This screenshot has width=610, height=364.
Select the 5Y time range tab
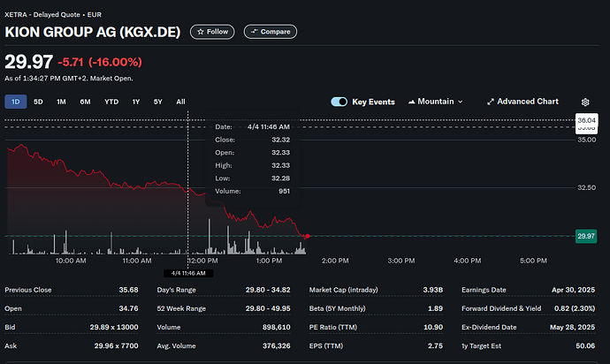pos(157,102)
